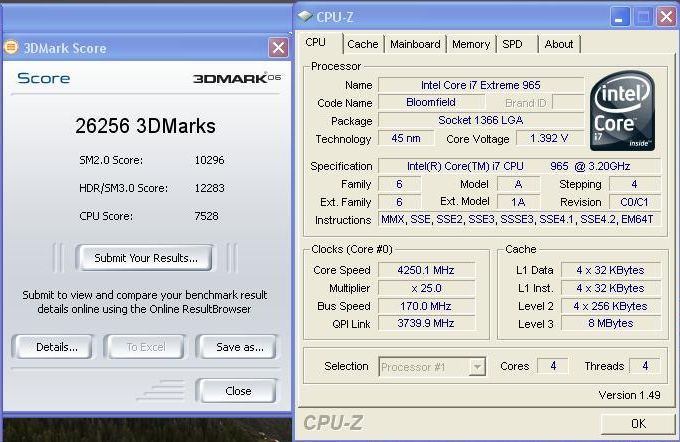Click the Revision C0/C1 value
This screenshot has width=680, height=442.
click(634, 202)
